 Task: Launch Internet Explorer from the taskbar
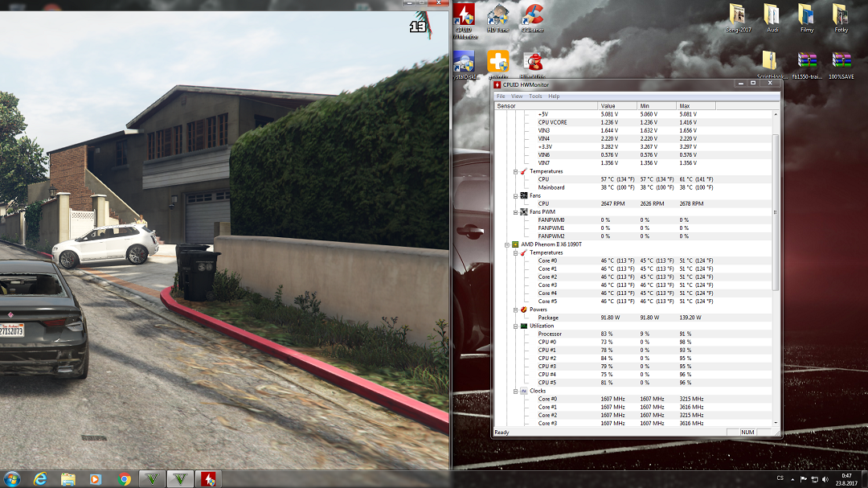[40, 479]
